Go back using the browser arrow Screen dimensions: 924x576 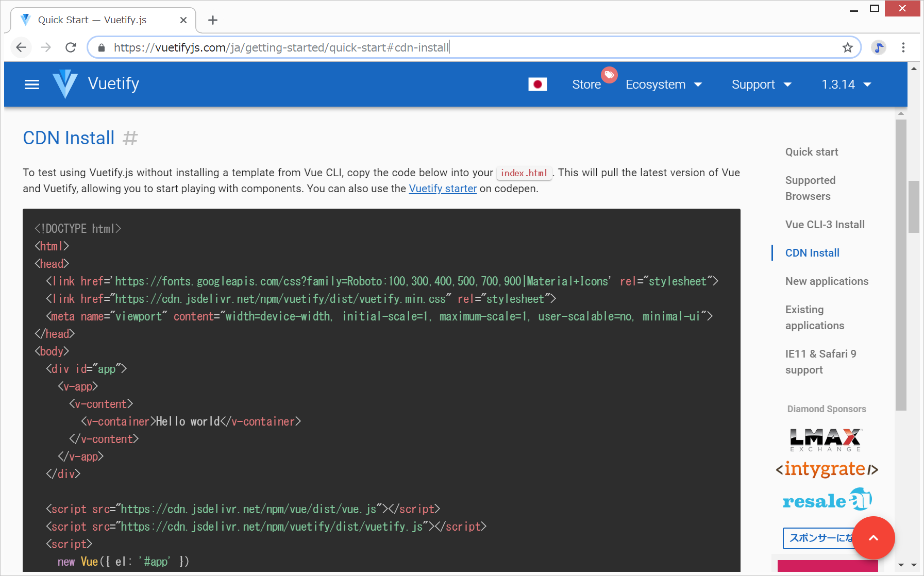click(x=21, y=48)
